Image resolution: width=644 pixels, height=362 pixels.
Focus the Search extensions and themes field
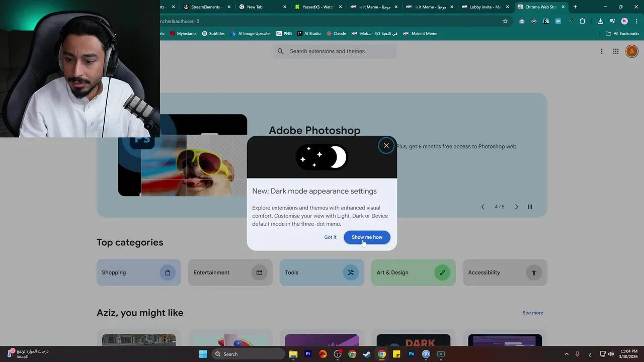335,51
